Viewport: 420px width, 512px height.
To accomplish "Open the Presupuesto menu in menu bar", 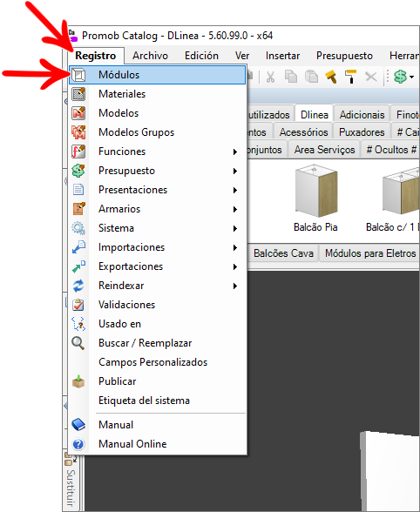I will 344,56.
